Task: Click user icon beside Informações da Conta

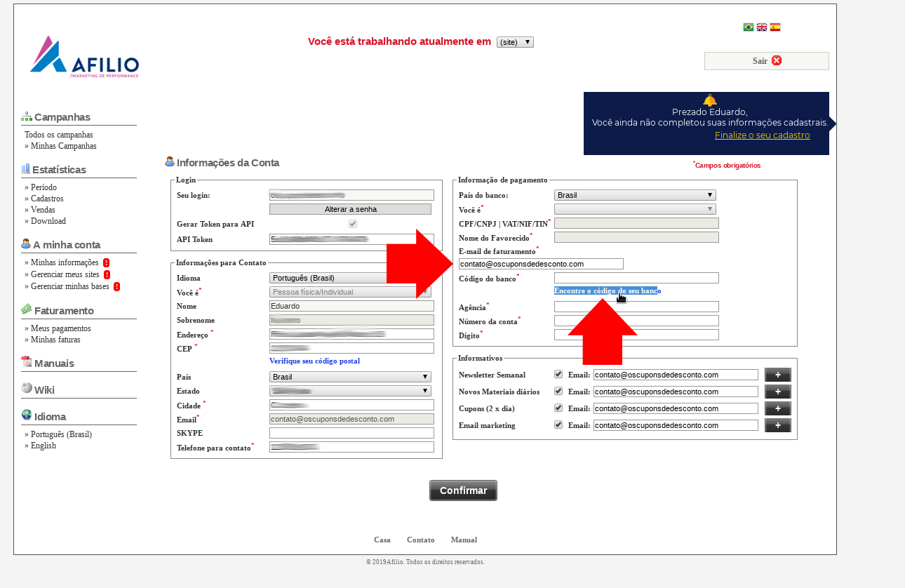Action: pos(170,161)
